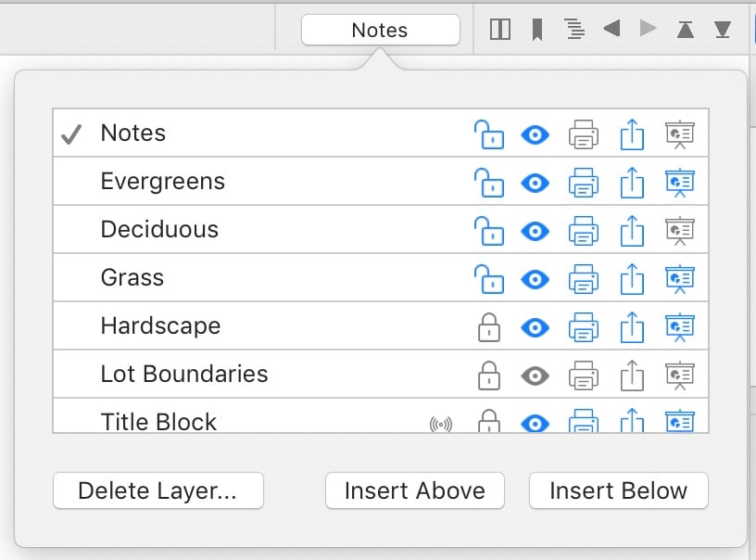
Task: Hide the Grass layer visibility
Action: coord(535,278)
